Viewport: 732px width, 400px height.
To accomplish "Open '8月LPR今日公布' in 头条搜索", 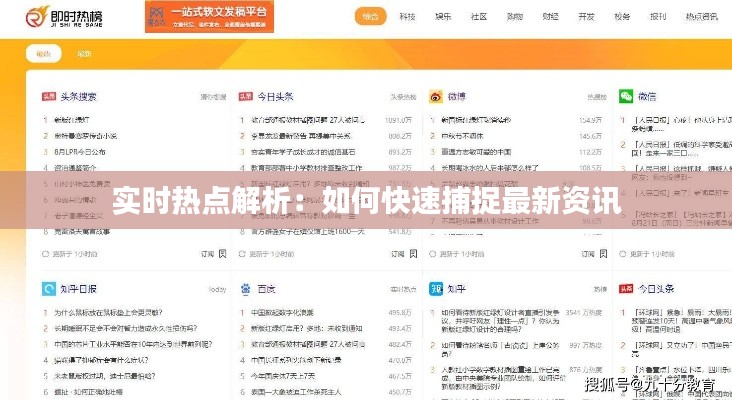I will tap(80, 152).
